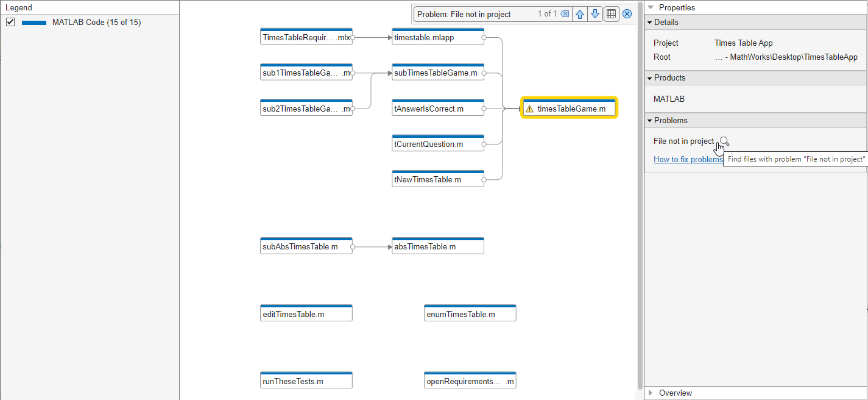The image size is (868, 400).
Task: Open the table view grid icon
Action: [612, 14]
